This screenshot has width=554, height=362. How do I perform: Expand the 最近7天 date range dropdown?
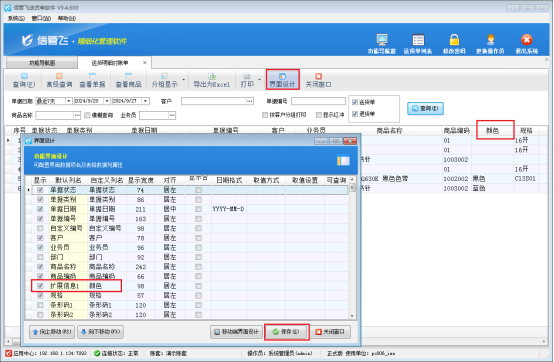pyautogui.click(x=69, y=101)
